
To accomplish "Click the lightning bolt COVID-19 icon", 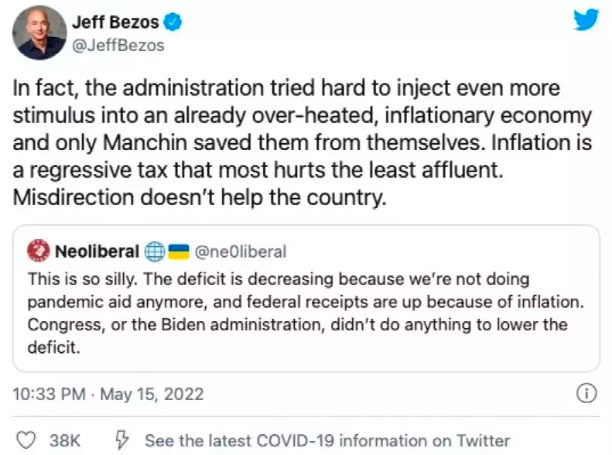I will 122,440.
